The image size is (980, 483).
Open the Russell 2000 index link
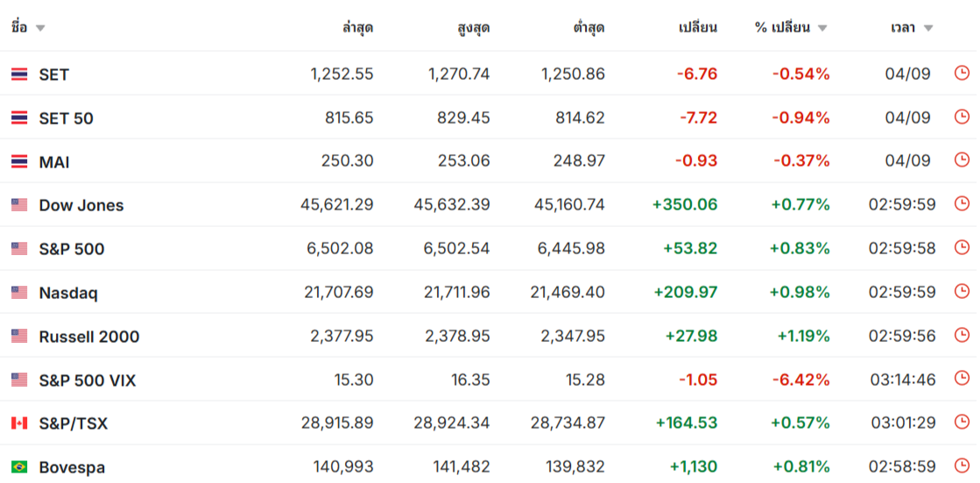point(89,337)
